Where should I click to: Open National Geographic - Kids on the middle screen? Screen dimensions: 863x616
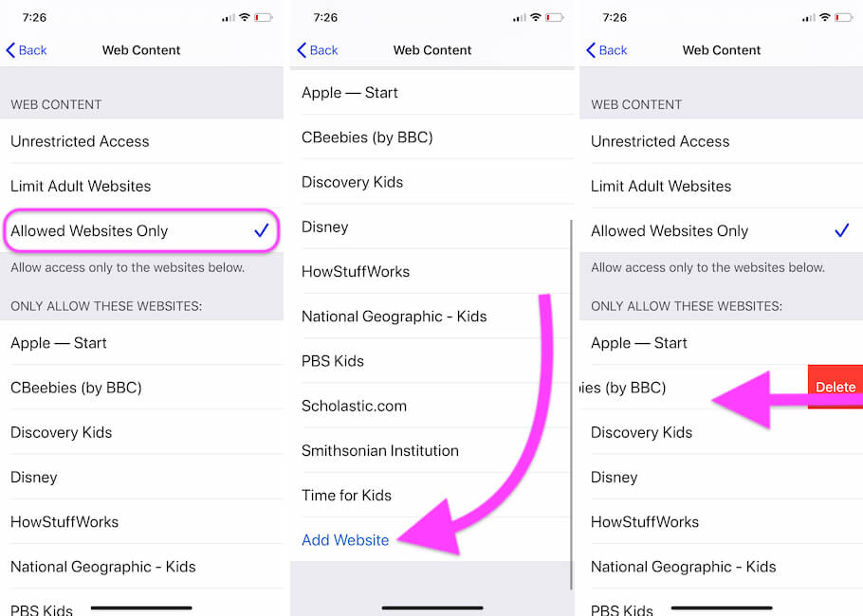[x=432, y=317]
